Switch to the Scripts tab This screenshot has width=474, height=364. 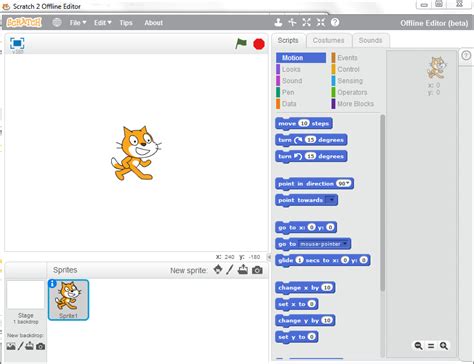(x=288, y=40)
